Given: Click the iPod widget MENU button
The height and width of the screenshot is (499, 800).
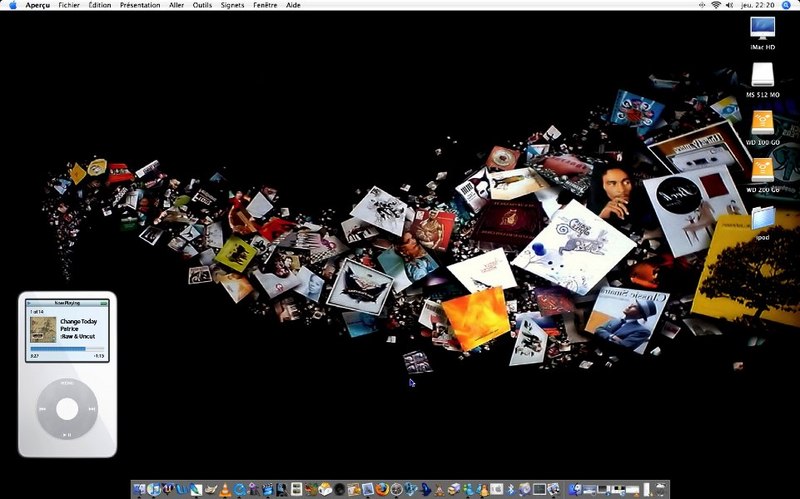Looking at the screenshot, I should (67, 382).
